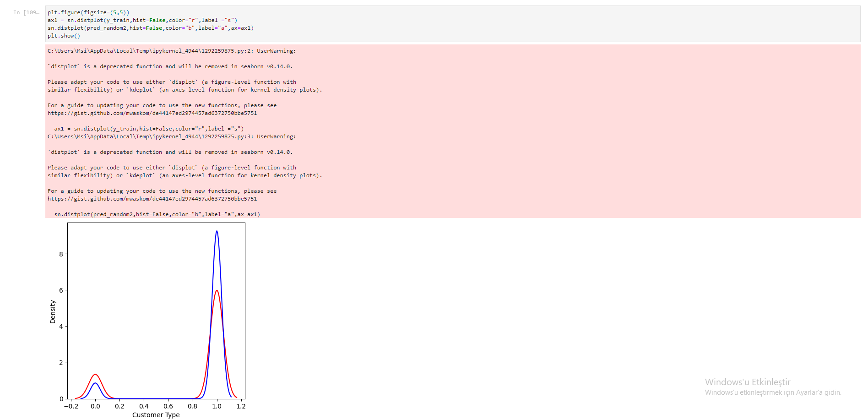Click the red KDE curve peak
868x419 pixels.
(x=217, y=291)
